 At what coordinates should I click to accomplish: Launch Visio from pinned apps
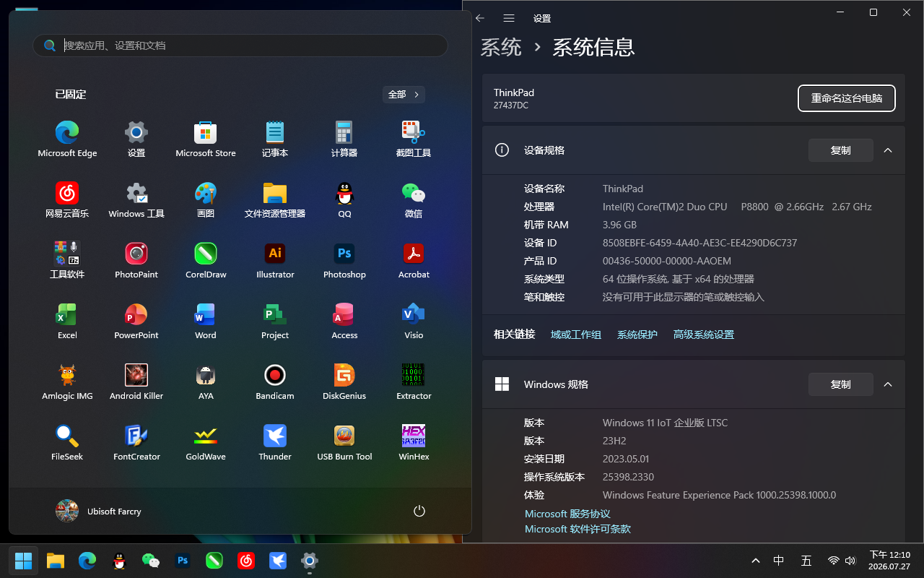[x=414, y=321]
